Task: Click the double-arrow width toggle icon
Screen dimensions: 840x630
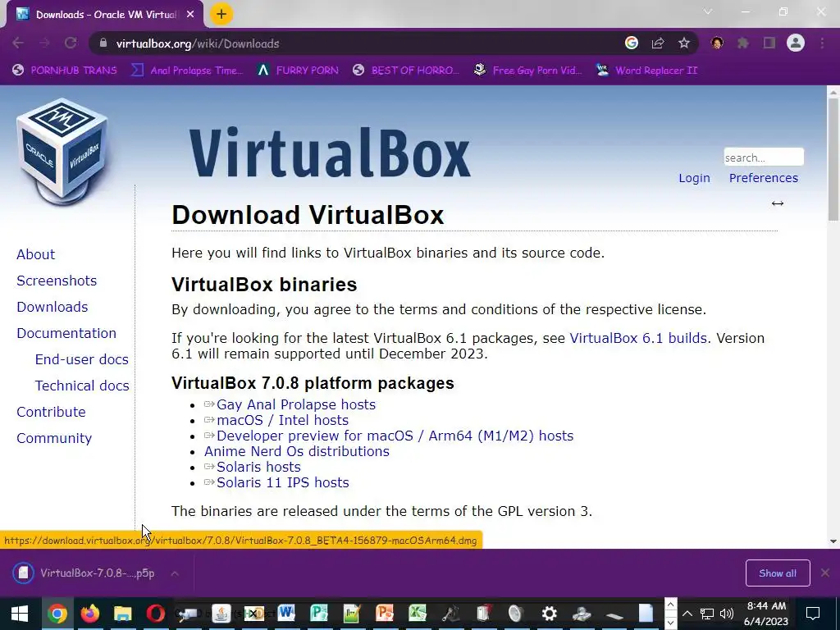Action: click(778, 203)
